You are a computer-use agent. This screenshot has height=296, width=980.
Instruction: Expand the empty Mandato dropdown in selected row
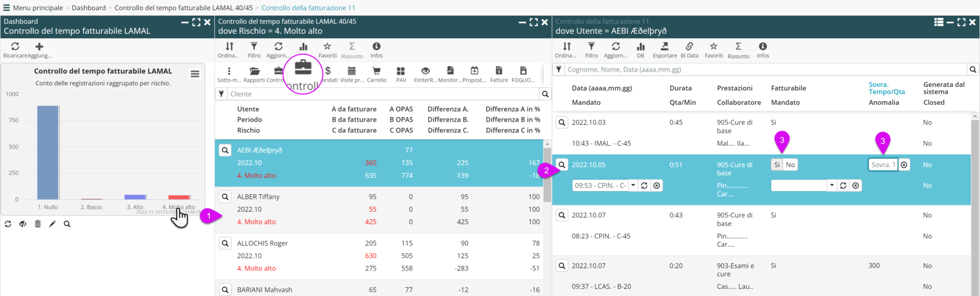831,186
